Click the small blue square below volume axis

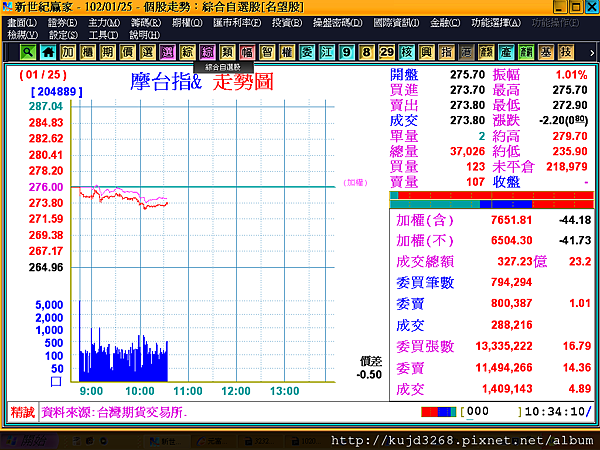pyautogui.click(x=56, y=382)
